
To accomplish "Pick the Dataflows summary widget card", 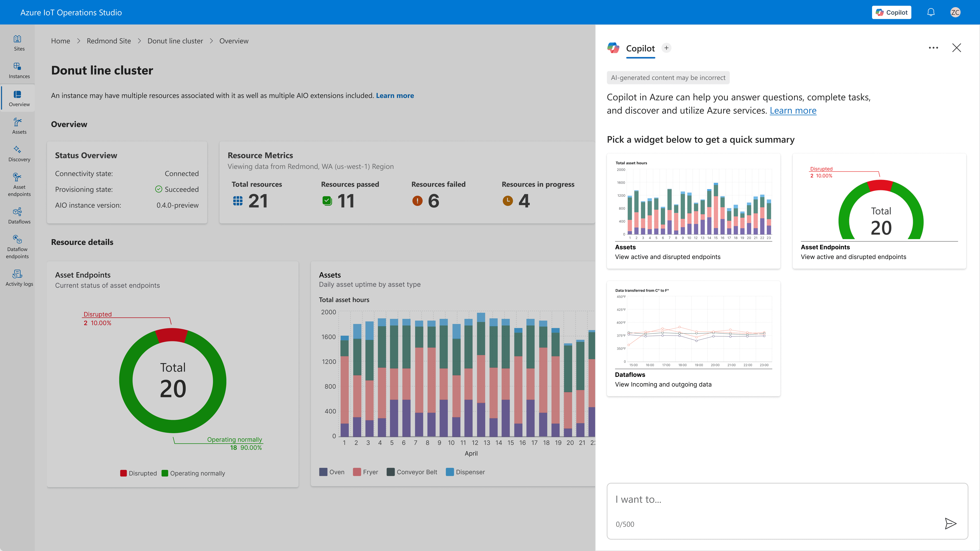I will point(693,338).
